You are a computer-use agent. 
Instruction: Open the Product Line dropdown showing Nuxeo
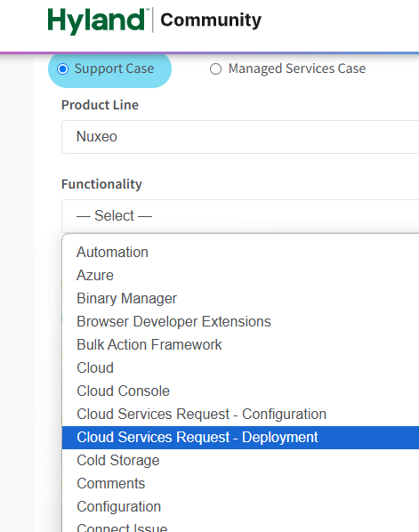240,137
